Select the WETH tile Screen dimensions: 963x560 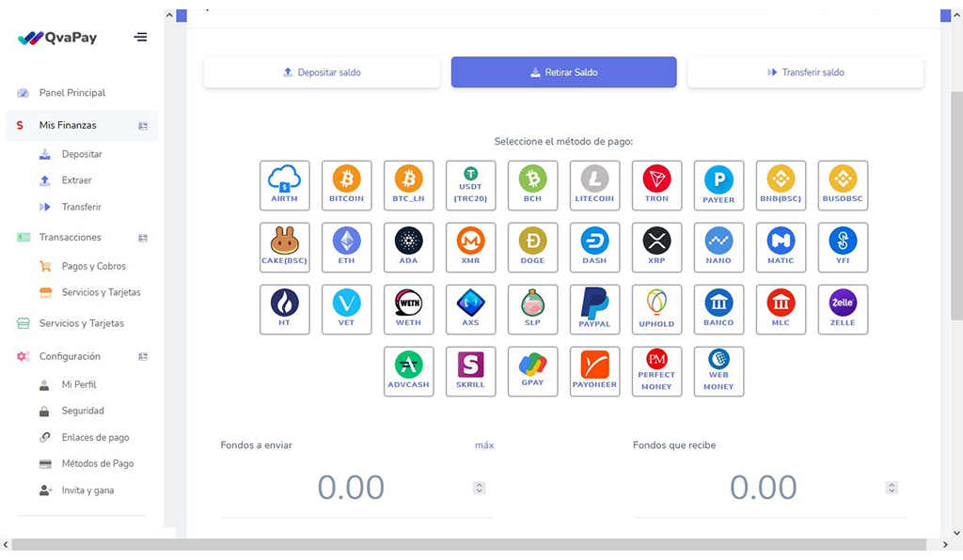point(408,309)
